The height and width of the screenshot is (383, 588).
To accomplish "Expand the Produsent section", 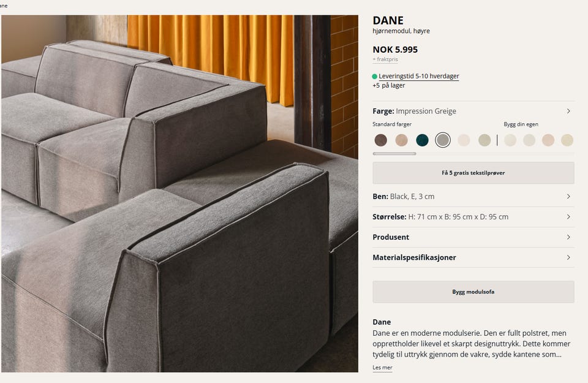I will click(x=473, y=237).
